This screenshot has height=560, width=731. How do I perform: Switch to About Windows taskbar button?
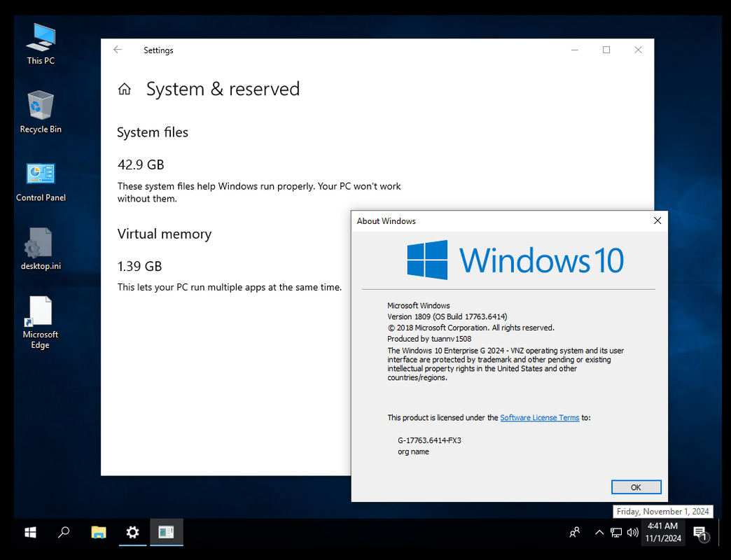click(x=167, y=532)
